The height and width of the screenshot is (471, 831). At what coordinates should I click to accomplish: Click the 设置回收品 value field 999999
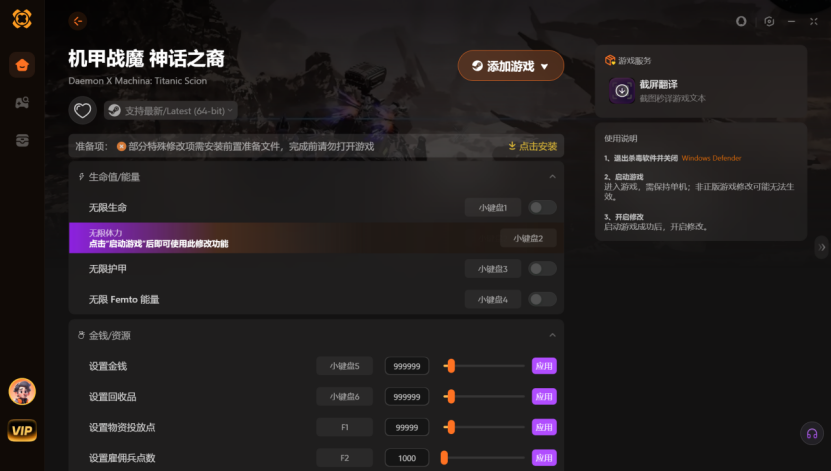click(x=407, y=397)
